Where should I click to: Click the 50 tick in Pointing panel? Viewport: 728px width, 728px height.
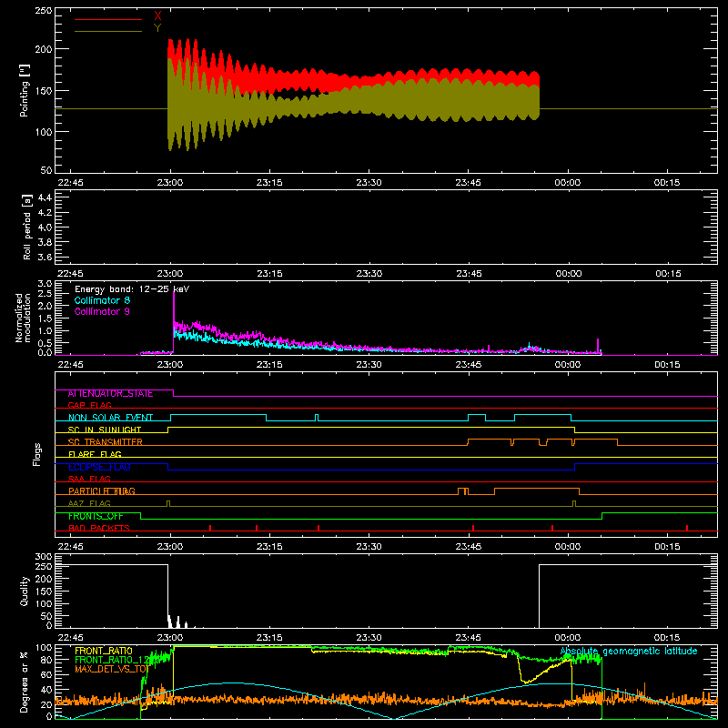click(46, 170)
